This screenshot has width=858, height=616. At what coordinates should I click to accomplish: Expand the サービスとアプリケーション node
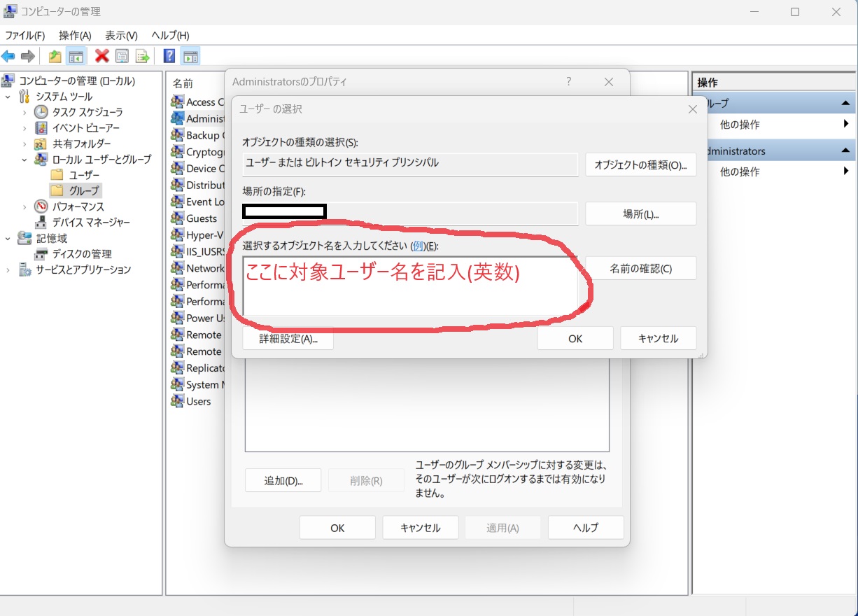point(8,270)
